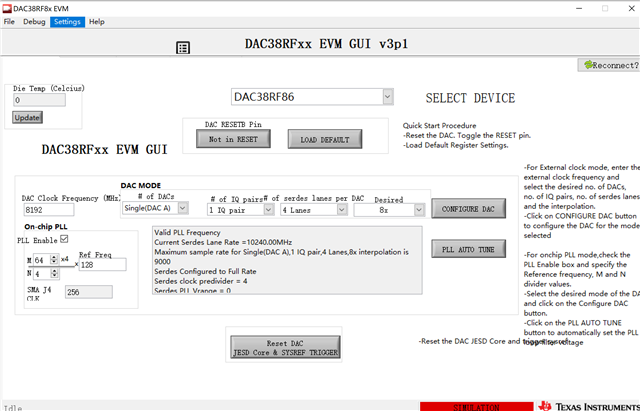
Task: Open the Settings menu
Action: [67, 22]
